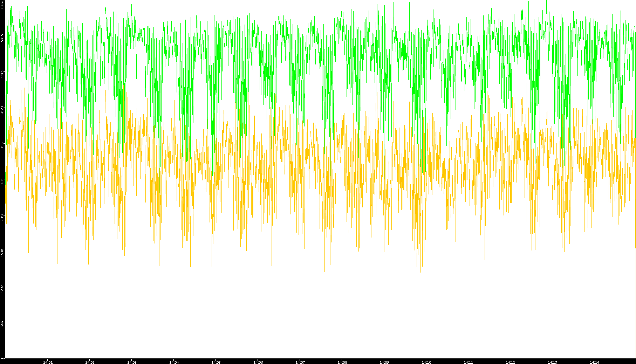
Task: Select the 14:05 tick on time axis
Action: coord(216,362)
